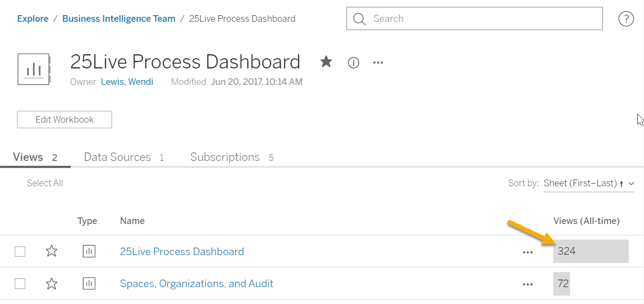
Task: Check the 25Live Process Dashboard row checkbox
Action: pyautogui.click(x=20, y=252)
